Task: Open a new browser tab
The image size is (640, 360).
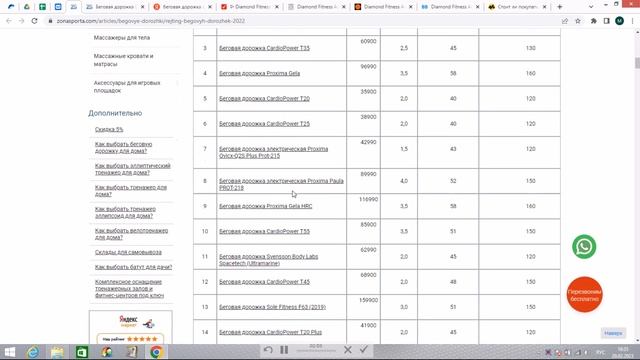Action: (560, 7)
